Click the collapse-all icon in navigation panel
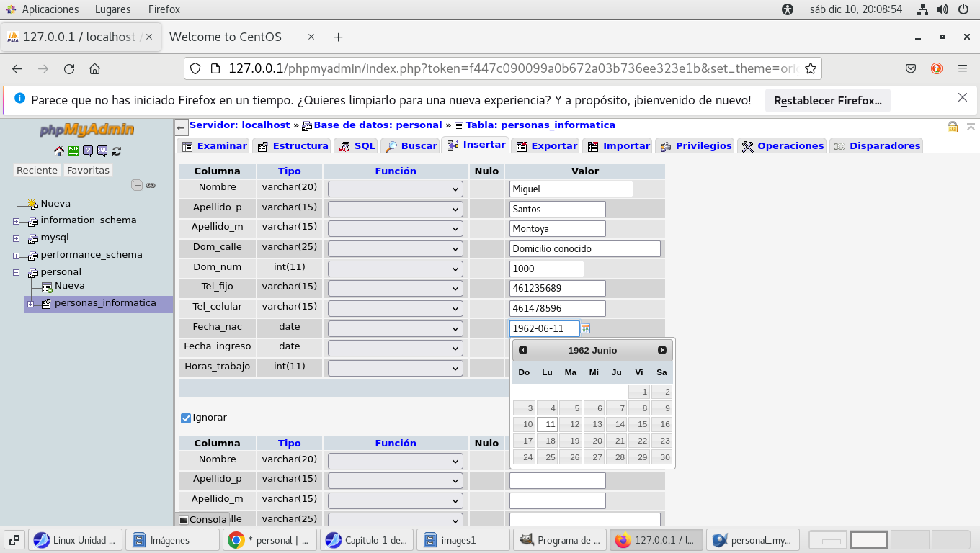This screenshot has width=980, height=553. 137,185
